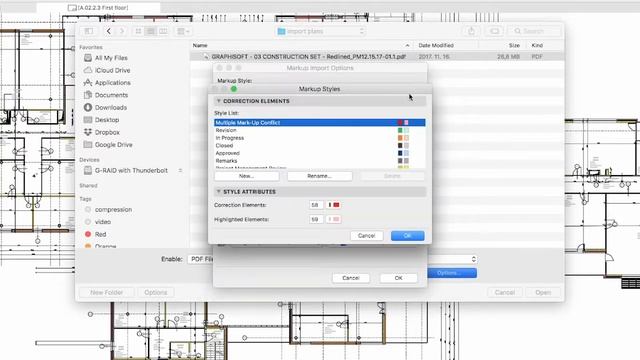Viewport: 640px width, 360px height.
Task: Click New... in Markup Styles
Action: 247,176
